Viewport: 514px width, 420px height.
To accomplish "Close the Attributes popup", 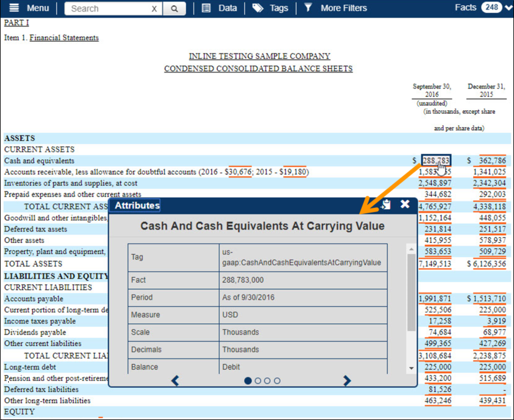I will [404, 204].
